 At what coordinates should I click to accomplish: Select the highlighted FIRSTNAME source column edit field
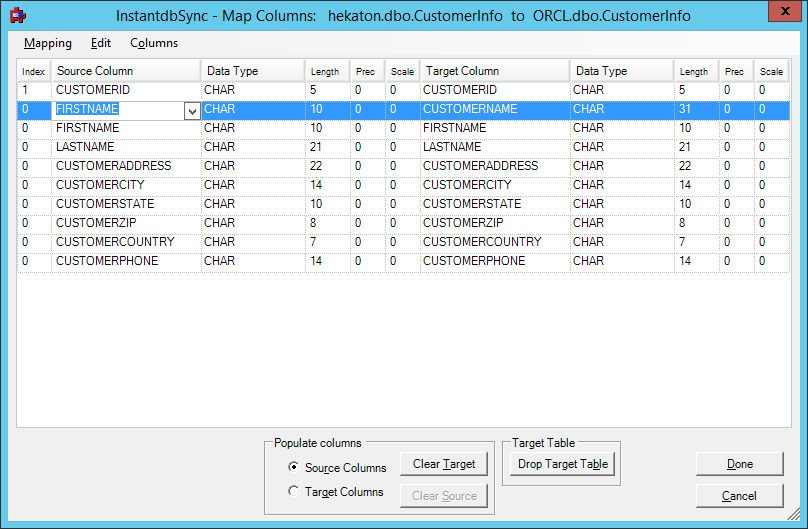tap(118, 109)
